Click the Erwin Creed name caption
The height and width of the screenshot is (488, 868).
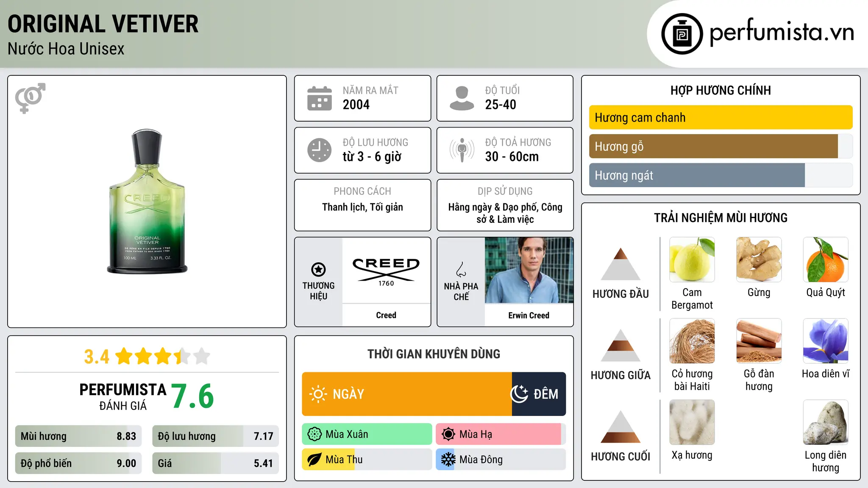(529, 315)
